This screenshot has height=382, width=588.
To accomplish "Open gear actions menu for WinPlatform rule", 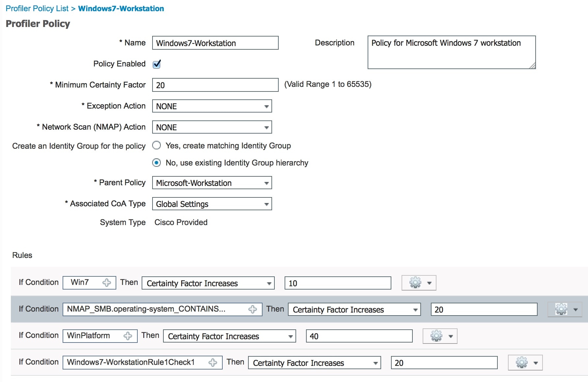I will coord(440,336).
